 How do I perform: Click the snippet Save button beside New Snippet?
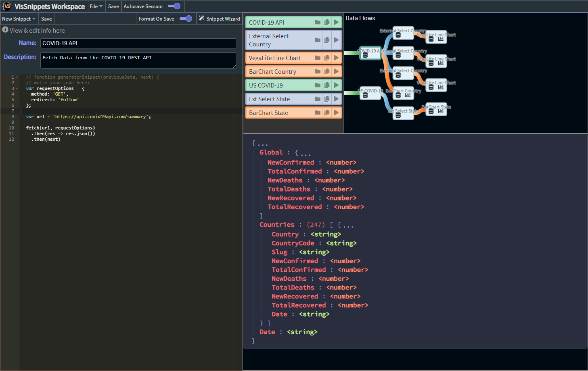tap(46, 19)
